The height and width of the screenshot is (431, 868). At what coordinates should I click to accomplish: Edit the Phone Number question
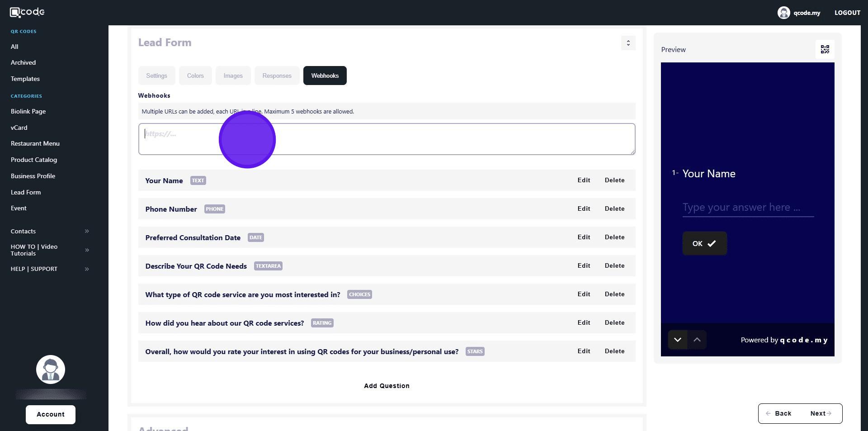(584, 208)
